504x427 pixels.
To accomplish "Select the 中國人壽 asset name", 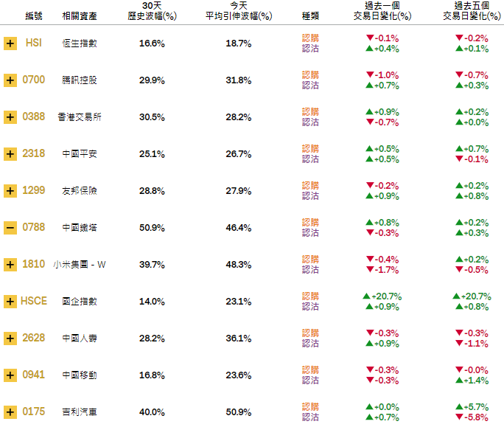I will [80, 339].
